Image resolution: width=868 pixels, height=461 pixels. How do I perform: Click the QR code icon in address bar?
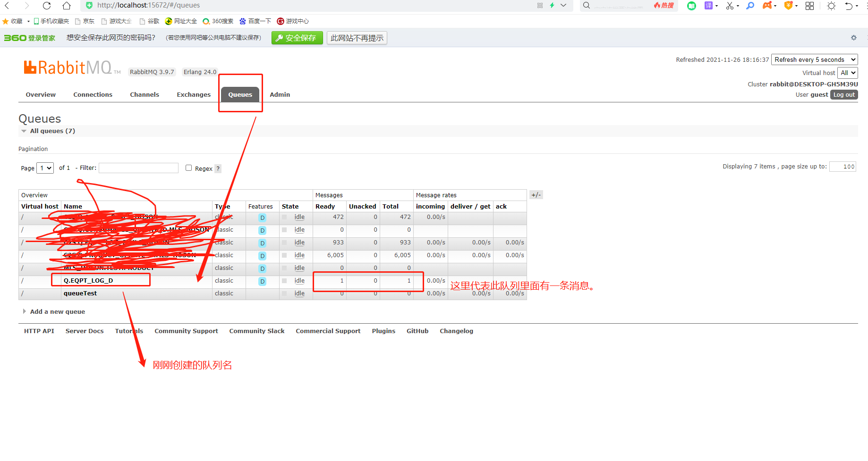540,6
